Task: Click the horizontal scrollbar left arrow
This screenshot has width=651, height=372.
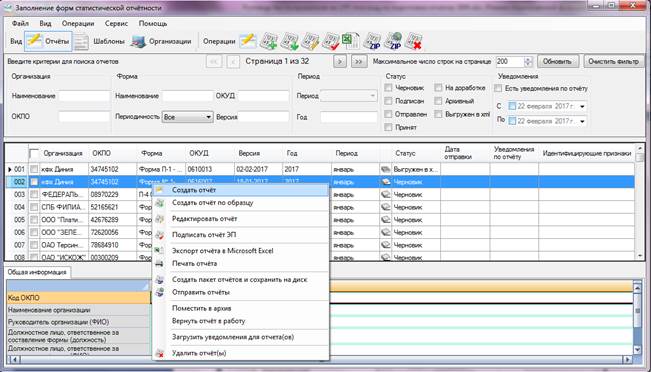Action: point(15,360)
